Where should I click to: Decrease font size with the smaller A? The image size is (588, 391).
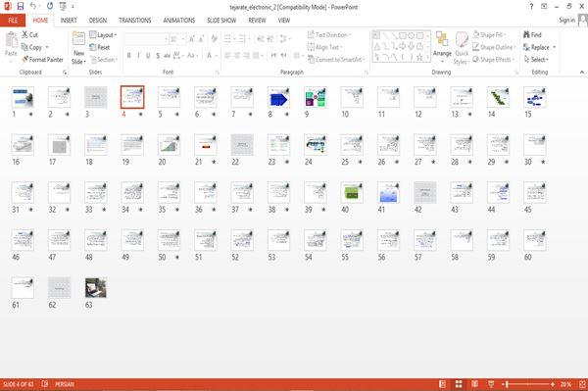201,39
